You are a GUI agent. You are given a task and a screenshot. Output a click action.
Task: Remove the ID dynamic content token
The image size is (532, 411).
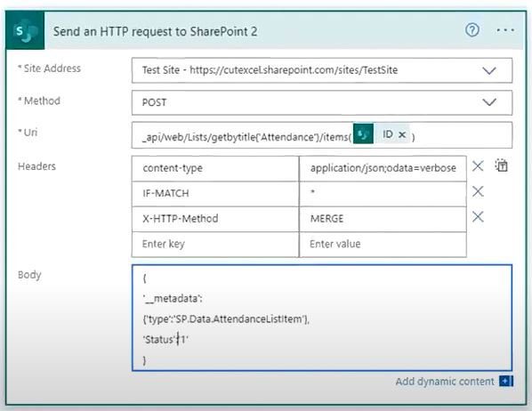coord(402,134)
